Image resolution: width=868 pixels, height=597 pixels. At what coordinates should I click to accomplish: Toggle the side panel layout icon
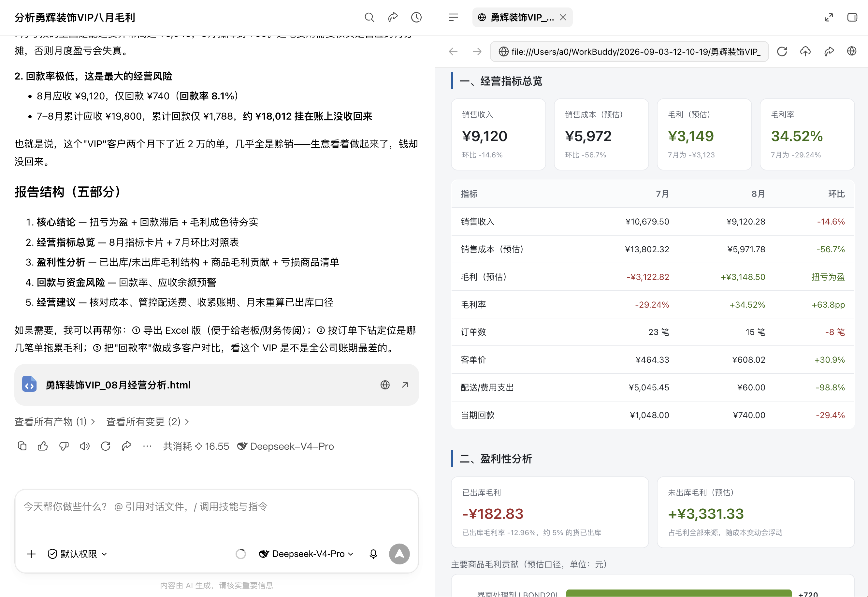click(852, 17)
